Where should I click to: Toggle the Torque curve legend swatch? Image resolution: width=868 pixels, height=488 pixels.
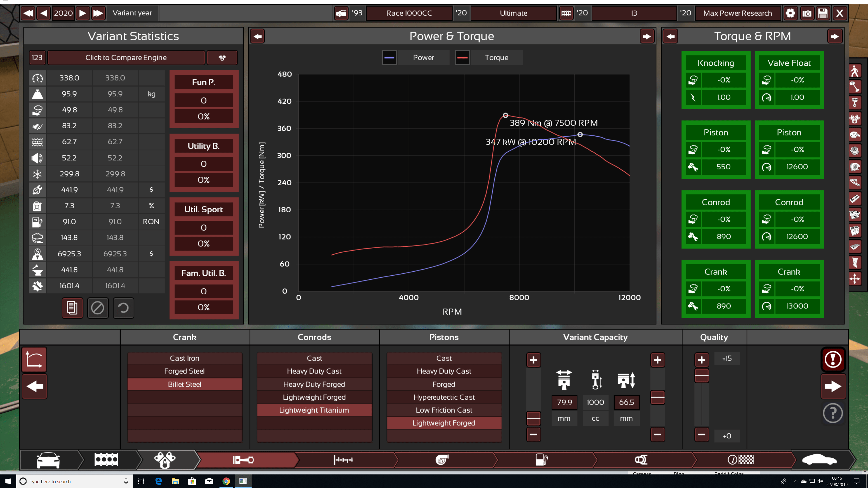pyautogui.click(x=462, y=58)
